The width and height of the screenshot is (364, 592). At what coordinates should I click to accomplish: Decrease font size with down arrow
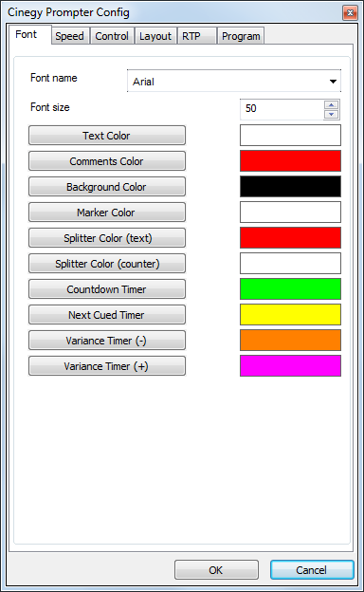click(x=331, y=114)
